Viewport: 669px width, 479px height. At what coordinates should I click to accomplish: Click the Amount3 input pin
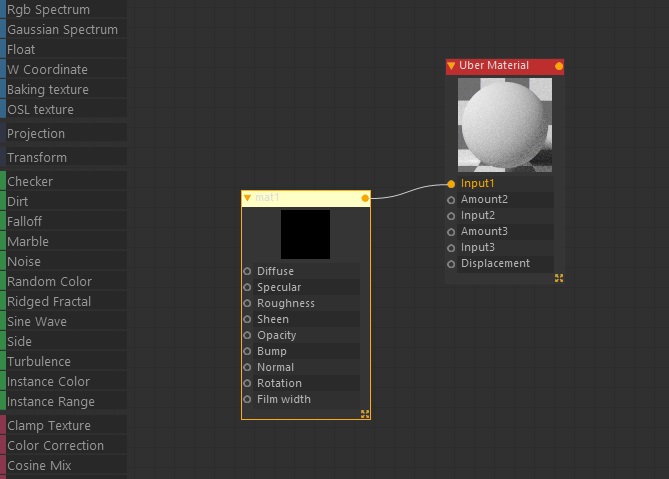tap(451, 232)
